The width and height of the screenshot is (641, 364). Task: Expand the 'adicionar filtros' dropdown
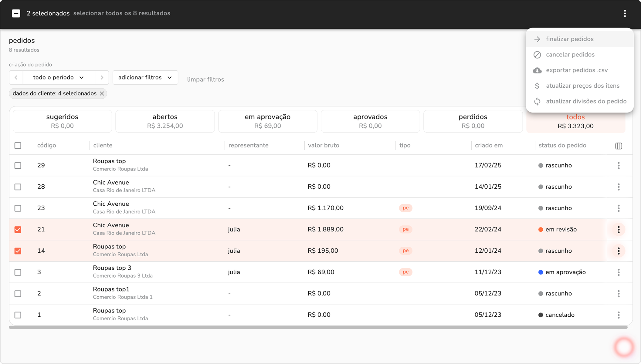point(145,78)
